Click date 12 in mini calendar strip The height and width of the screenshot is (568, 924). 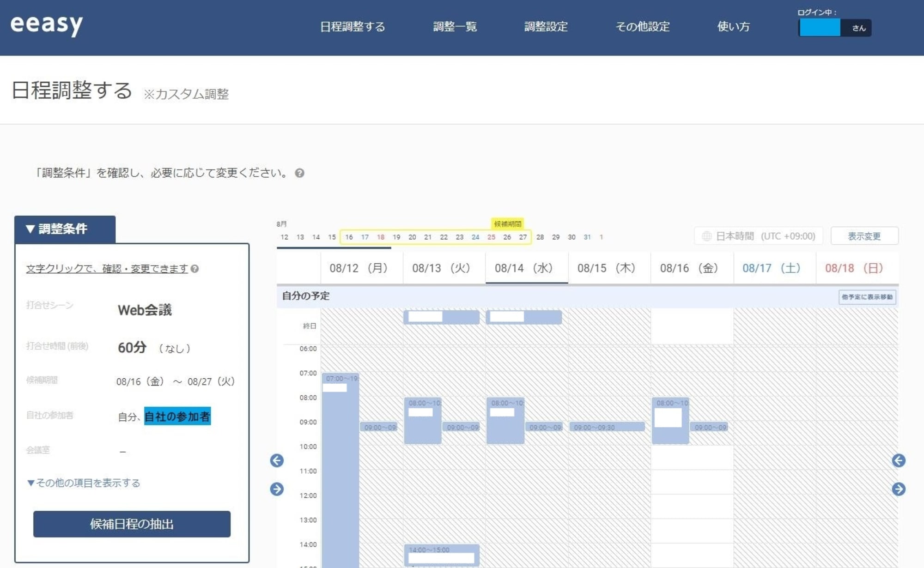[284, 237]
